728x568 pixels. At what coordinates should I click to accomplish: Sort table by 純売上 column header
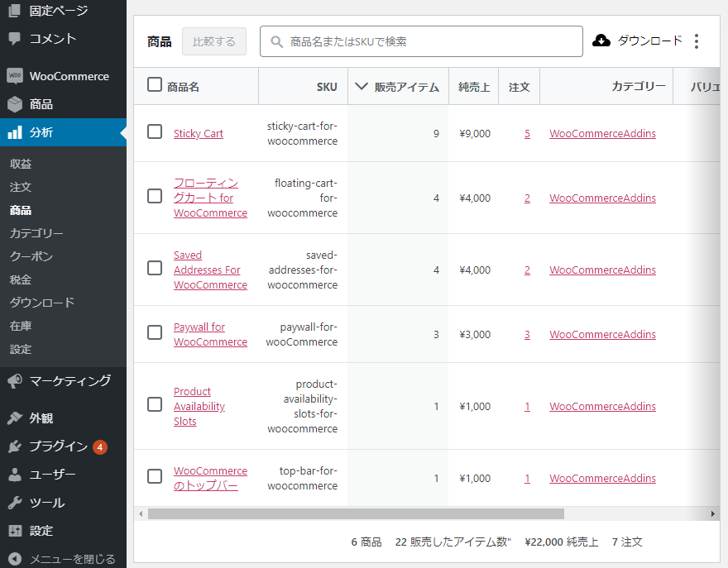pyautogui.click(x=474, y=87)
